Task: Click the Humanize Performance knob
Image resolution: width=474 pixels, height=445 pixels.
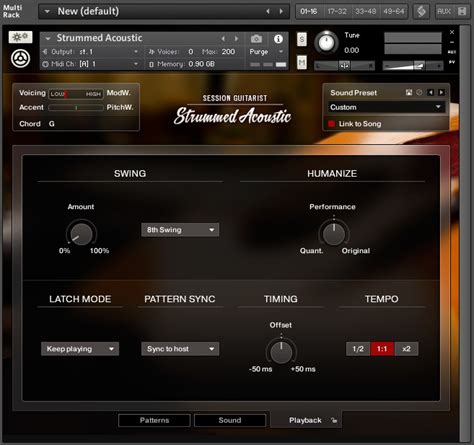Action: 334,233
